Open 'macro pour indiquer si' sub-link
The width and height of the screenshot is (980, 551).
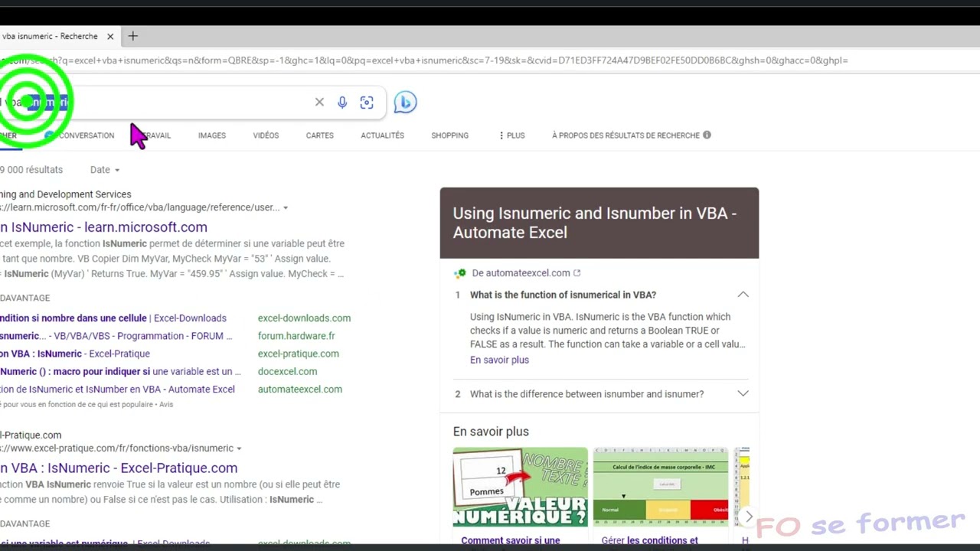(120, 371)
